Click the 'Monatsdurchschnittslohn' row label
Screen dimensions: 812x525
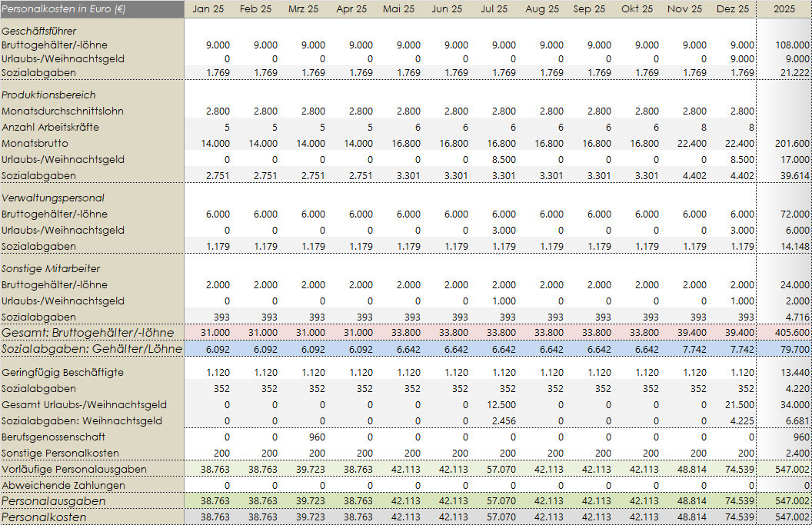coord(62,111)
